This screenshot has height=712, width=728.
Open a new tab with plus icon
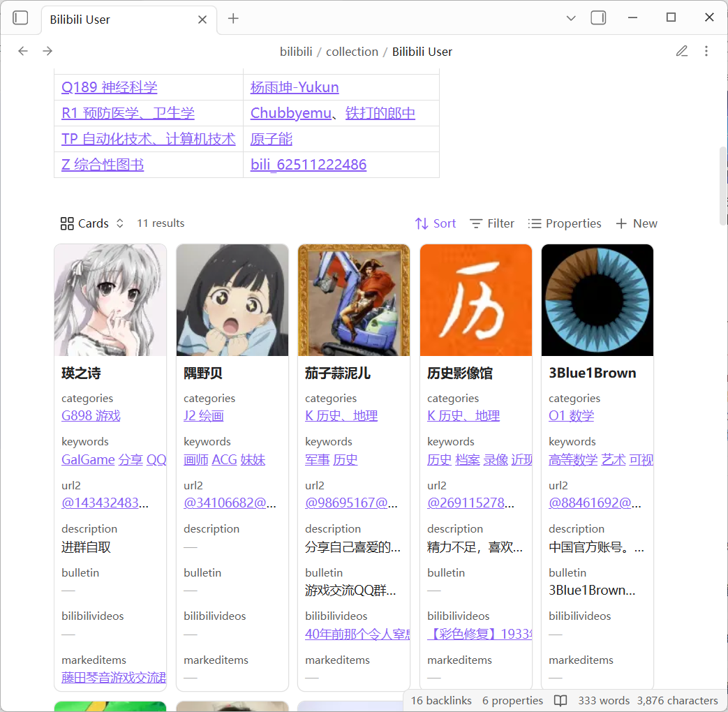[233, 19]
